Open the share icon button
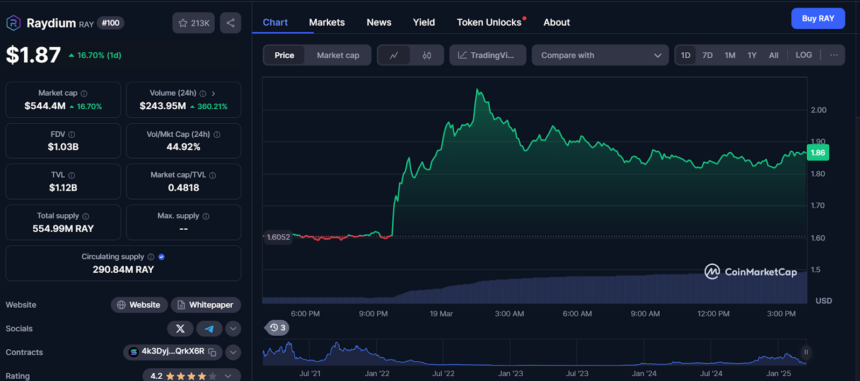The image size is (860, 381). 230,23
